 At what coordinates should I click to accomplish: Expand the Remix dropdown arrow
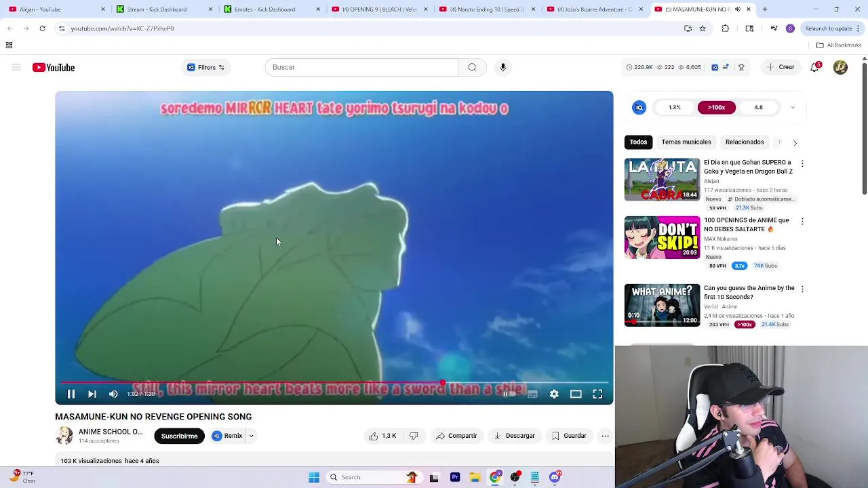click(x=251, y=436)
